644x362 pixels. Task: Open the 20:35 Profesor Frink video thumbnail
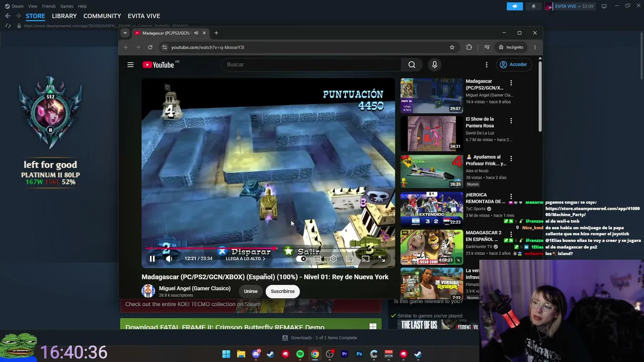click(x=431, y=171)
